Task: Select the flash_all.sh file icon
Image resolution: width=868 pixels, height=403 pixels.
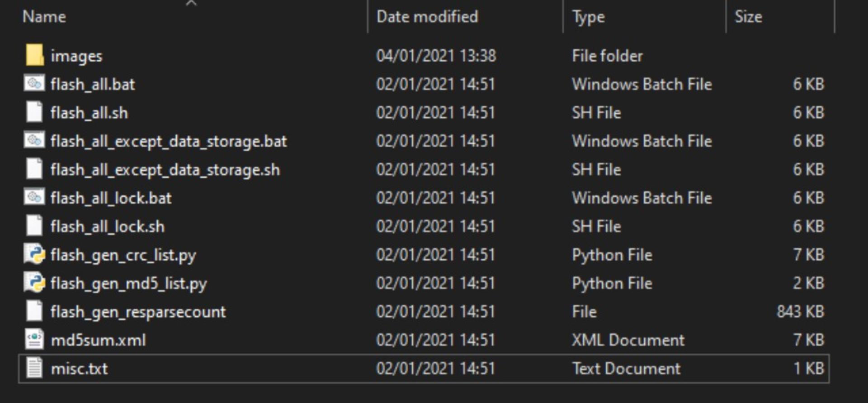Action: (35, 112)
